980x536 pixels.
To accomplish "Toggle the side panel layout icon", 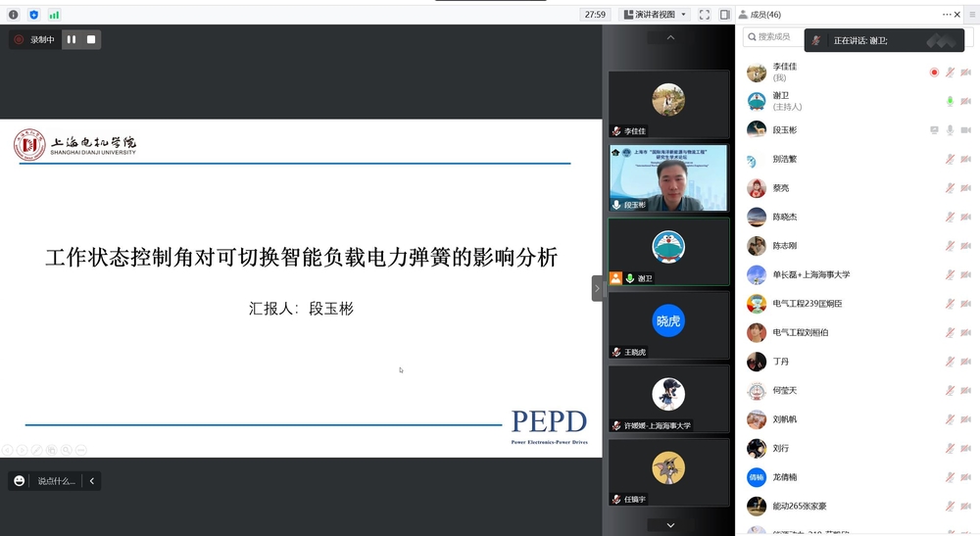I will [725, 15].
